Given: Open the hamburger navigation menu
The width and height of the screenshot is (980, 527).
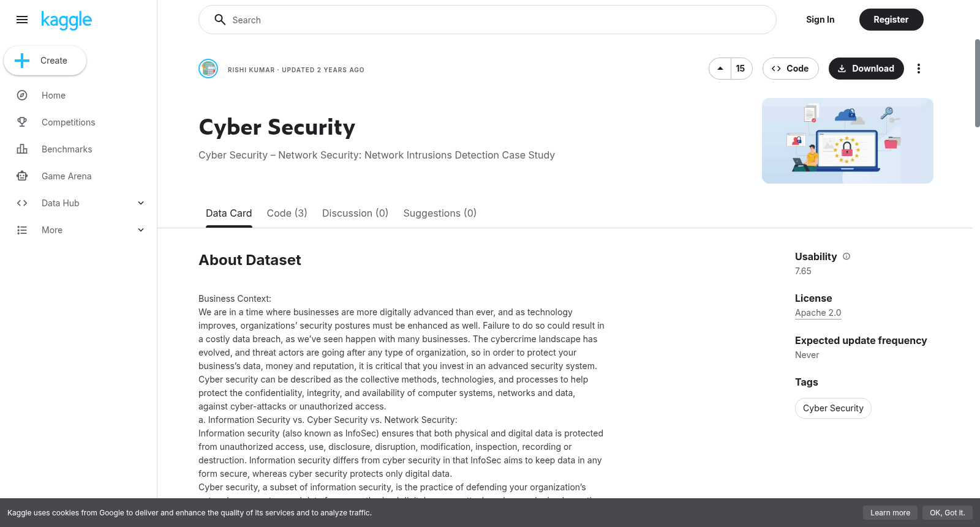Looking at the screenshot, I should (x=22, y=20).
